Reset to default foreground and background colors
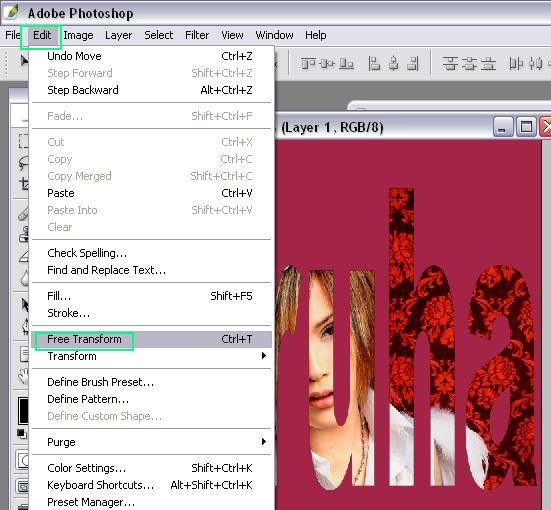Screen dimensions: 551x510 [x=21, y=434]
